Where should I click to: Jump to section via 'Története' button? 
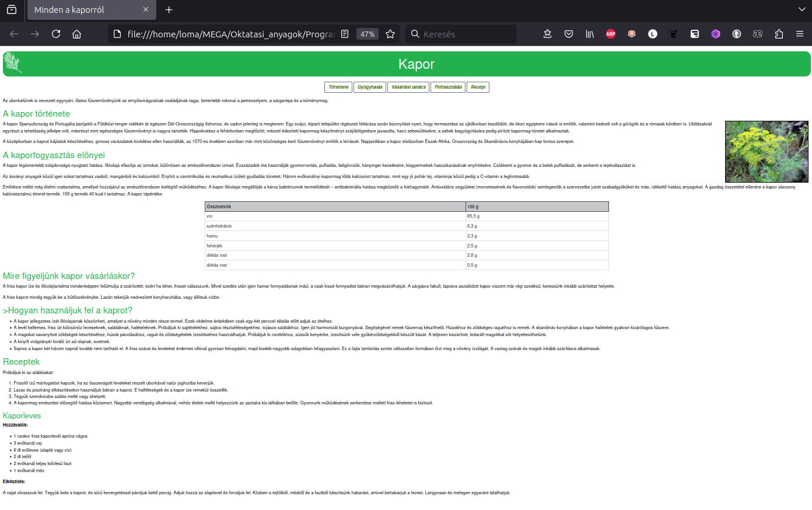pos(338,87)
